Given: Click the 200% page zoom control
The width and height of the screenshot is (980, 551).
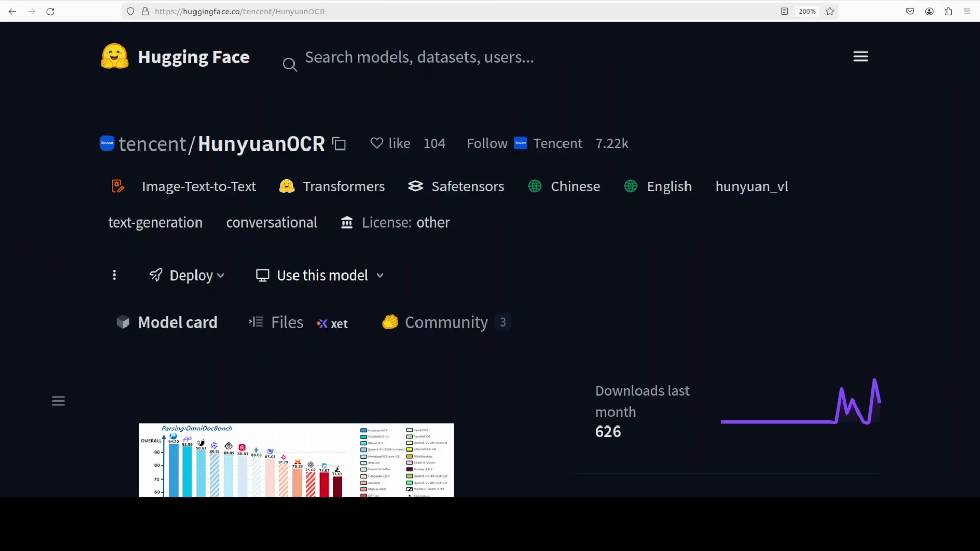Looking at the screenshot, I should (807, 11).
